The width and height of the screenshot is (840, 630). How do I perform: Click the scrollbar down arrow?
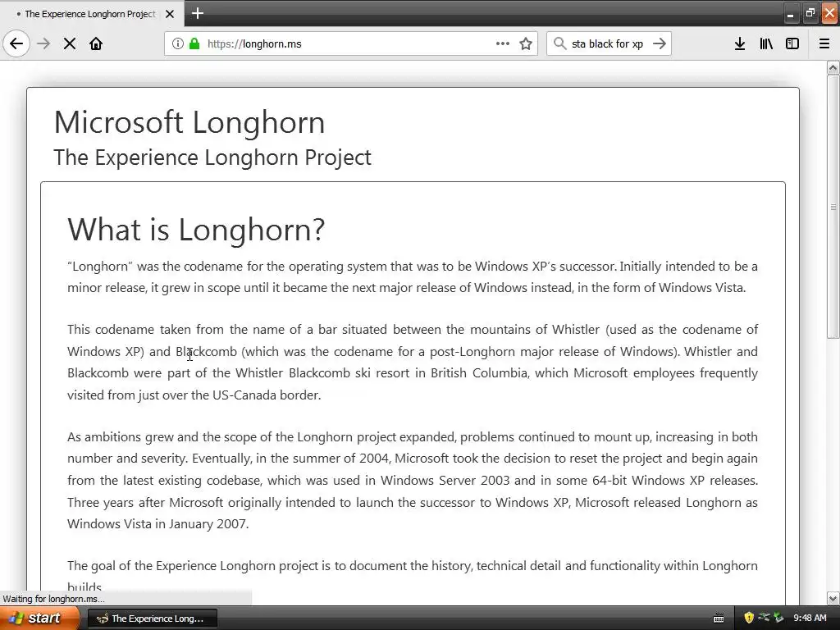pyautogui.click(x=833, y=598)
